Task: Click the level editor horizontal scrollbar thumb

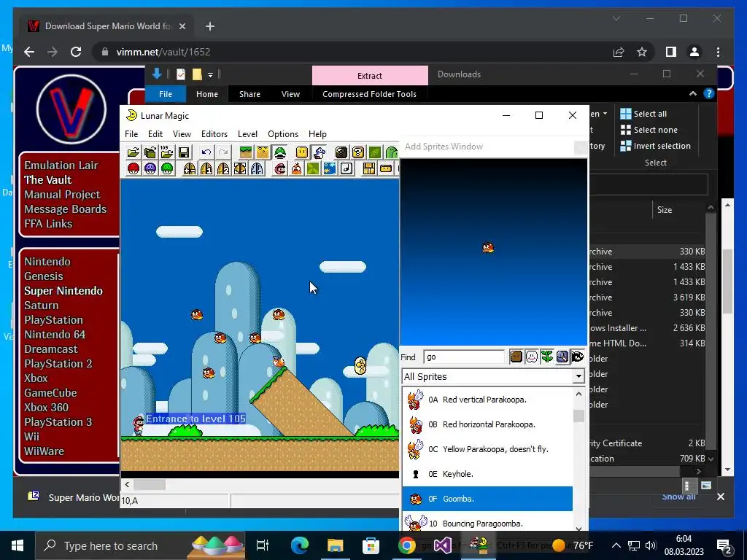Action: pos(150,484)
